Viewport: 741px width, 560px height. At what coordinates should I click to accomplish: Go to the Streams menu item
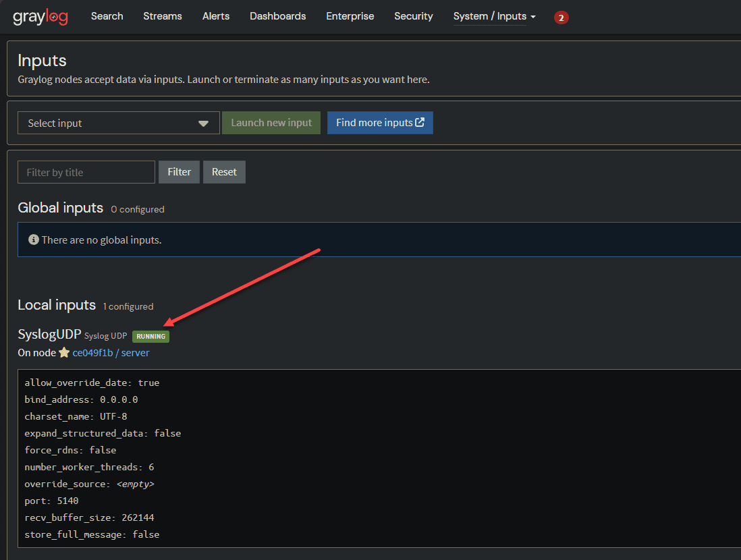coord(162,16)
